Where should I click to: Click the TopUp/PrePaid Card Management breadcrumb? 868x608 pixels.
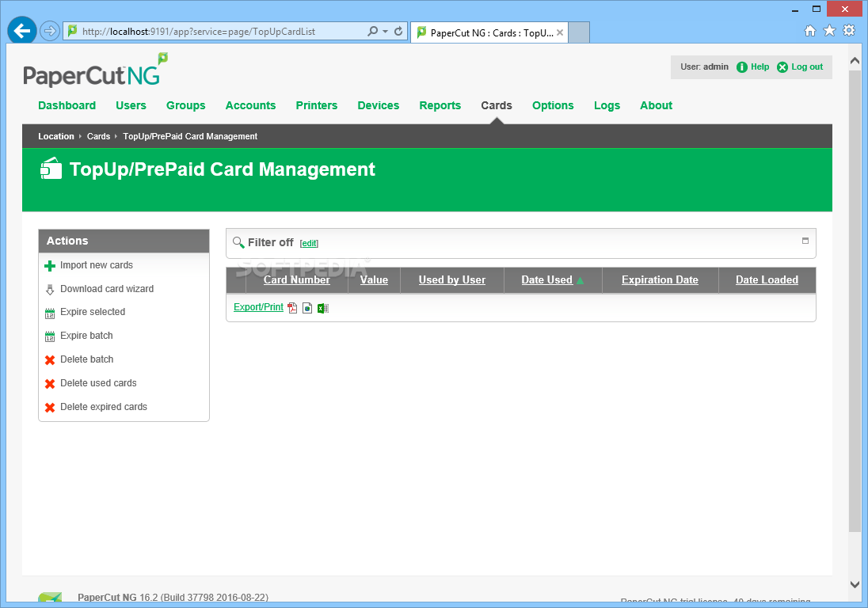coord(190,136)
